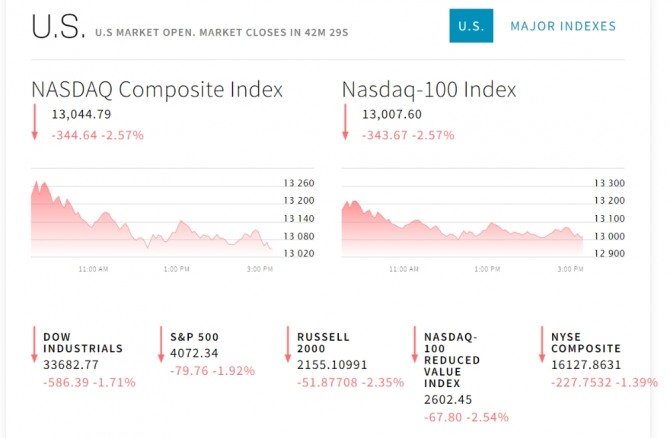This screenshot has height=438, width=670.
Task: Click the Nasdaq-100 Reduced Value down arrow
Action: (x=414, y=344)
